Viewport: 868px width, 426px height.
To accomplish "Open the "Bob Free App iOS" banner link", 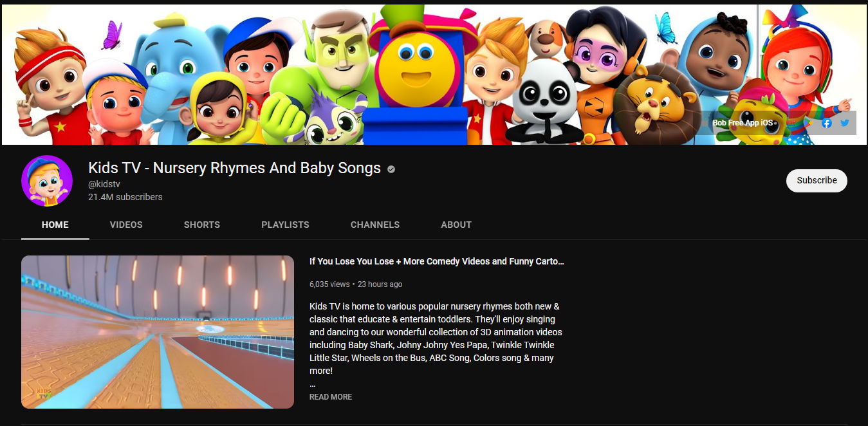I will (x=743, y=123).
